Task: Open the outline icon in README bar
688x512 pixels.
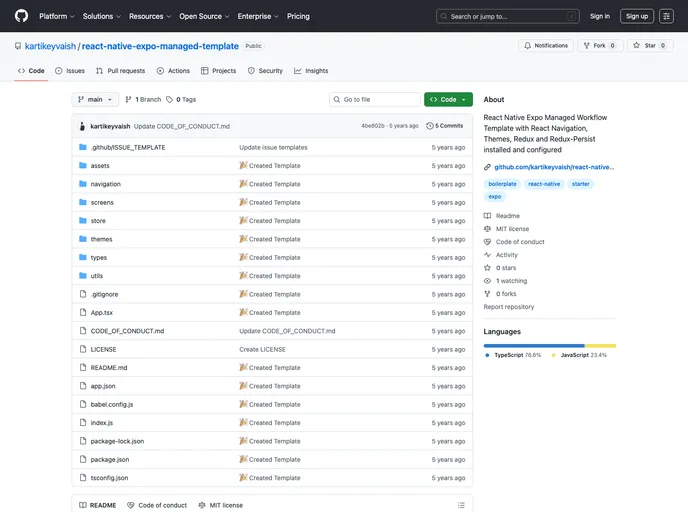Action: pos(460,505)
